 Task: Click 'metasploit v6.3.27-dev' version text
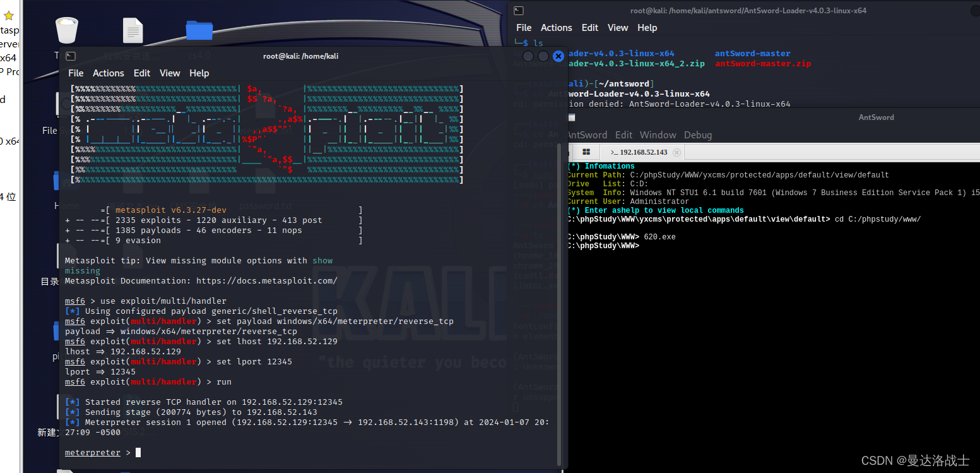click(171, 210)
